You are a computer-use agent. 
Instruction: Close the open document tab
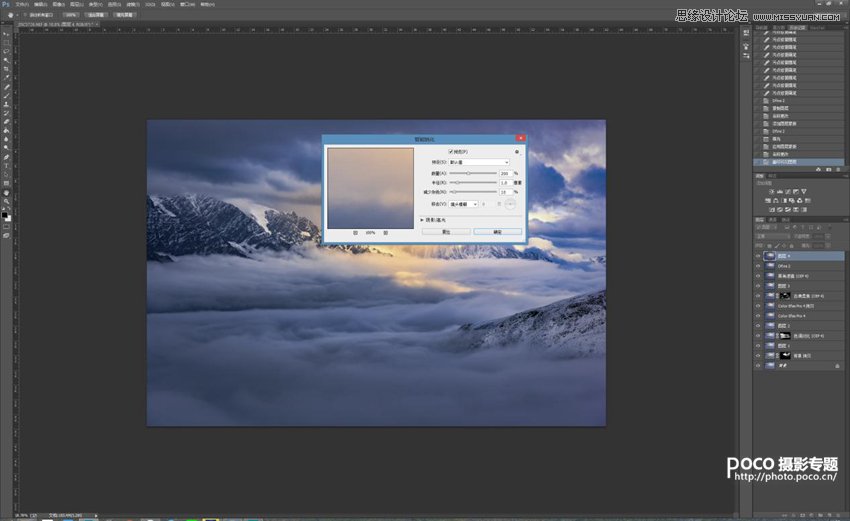[x=98, y=24]
